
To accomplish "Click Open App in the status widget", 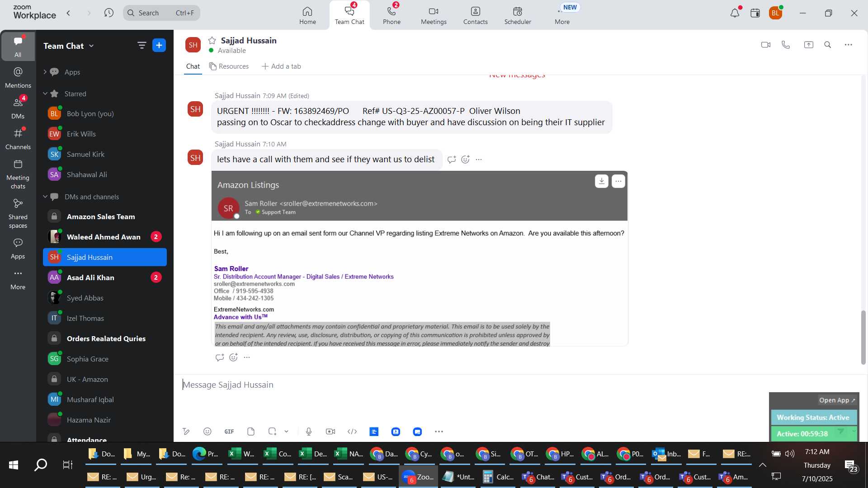I will tap(837, 400).
